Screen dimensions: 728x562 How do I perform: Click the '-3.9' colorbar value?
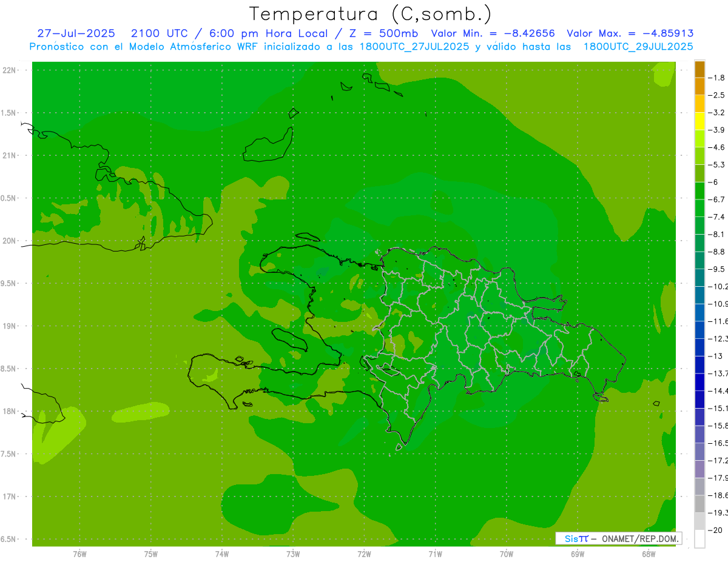[x=716, y=130]
